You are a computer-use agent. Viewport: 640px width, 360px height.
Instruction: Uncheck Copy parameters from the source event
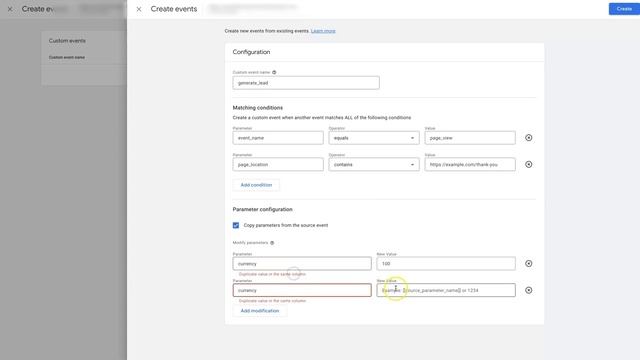pos(236,225)
